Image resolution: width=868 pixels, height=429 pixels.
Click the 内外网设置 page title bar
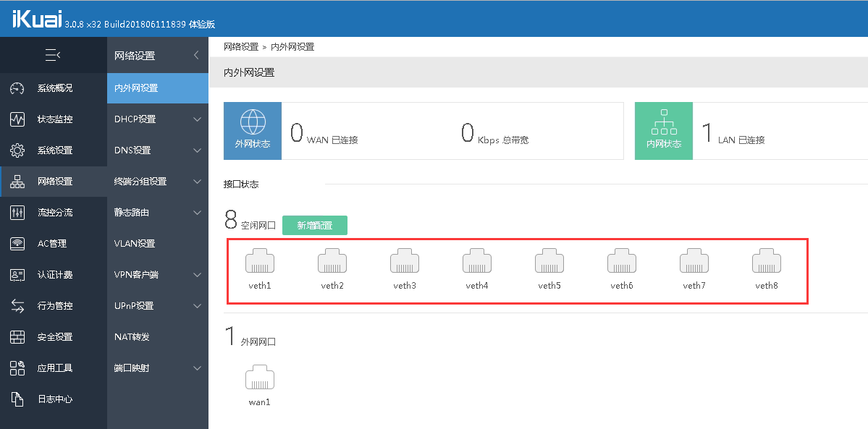538,72
